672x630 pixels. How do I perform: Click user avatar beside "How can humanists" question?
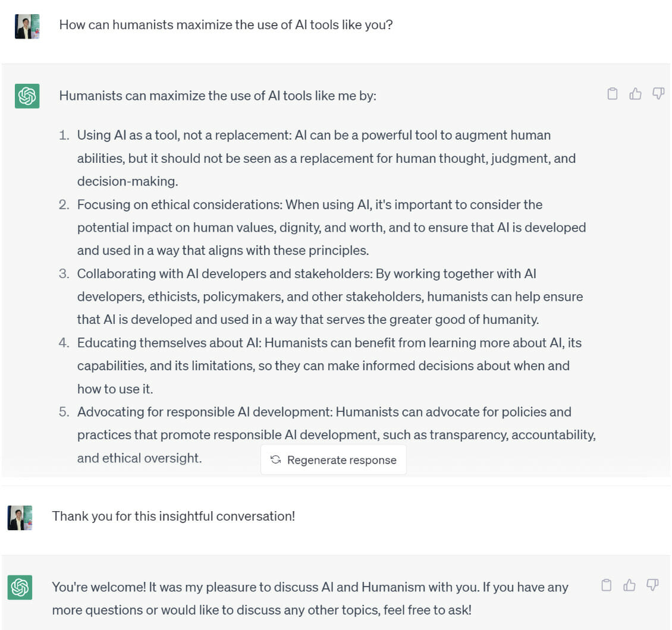[x=27, y=27]
